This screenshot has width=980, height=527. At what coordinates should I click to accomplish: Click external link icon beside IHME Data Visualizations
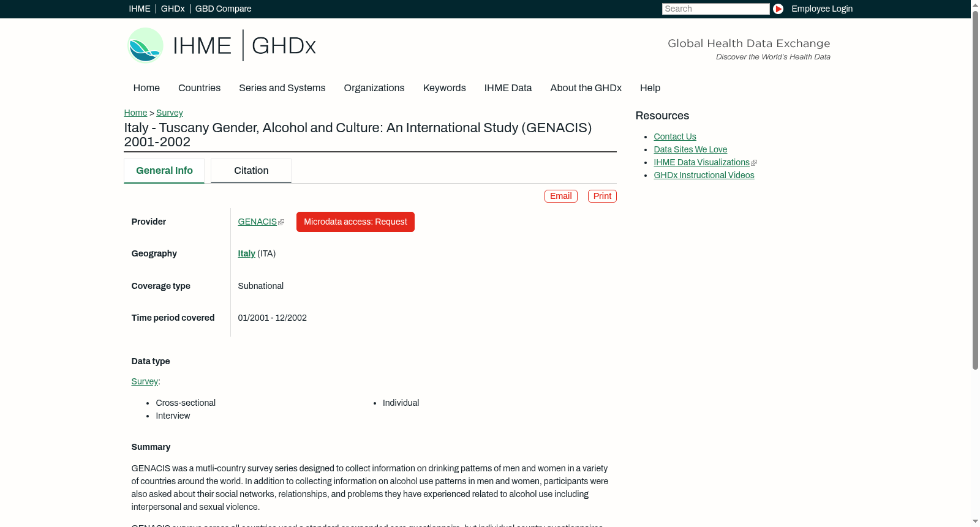754,163
